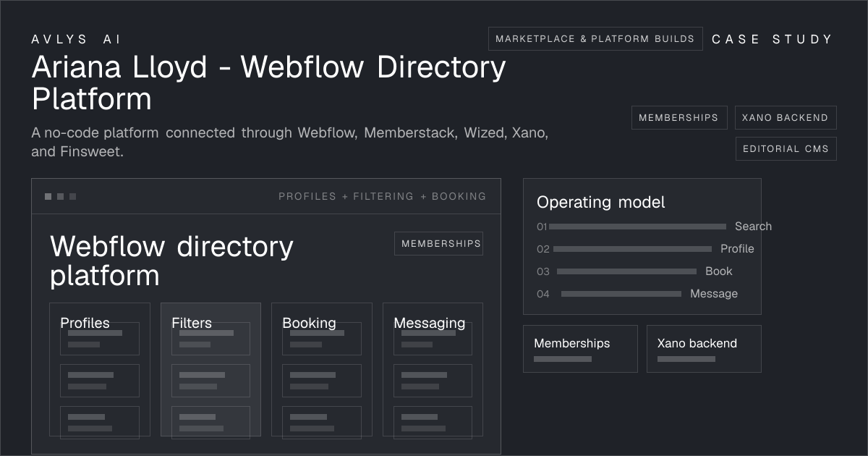The width and height of the screenshot is (868, 456).
Task: Click the Profile progress bar
Action: point(632,249)
